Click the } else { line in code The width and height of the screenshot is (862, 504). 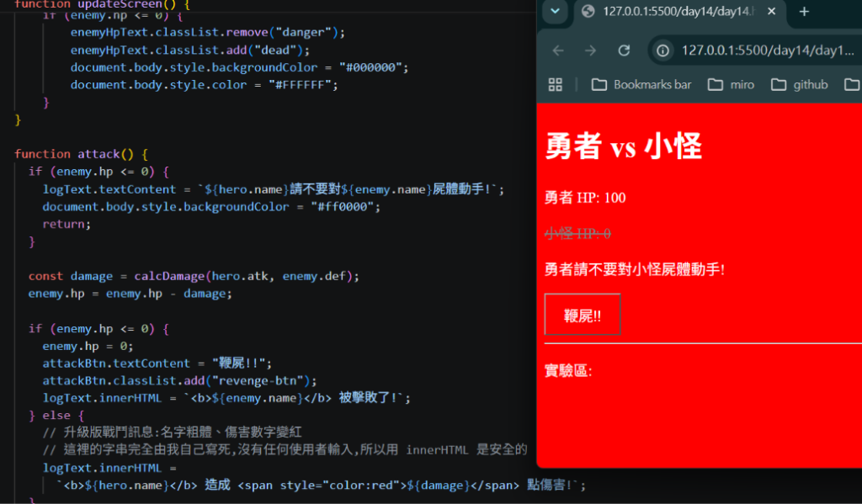56,416
